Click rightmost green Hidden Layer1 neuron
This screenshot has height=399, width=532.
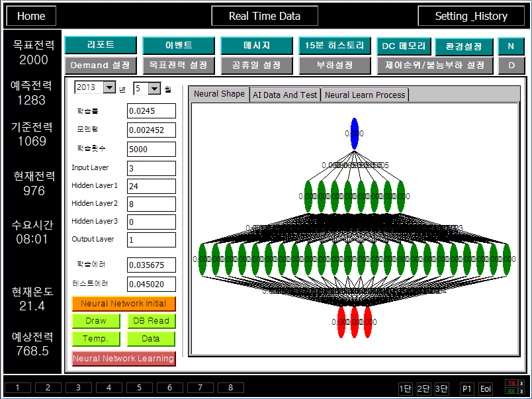pos(507,259)
